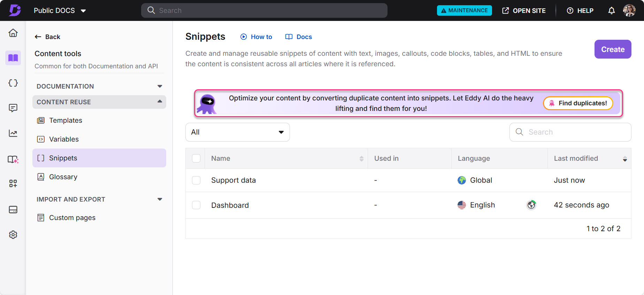Viewport: 644px width, 295px height.
Task: Focus the snippets Search field
Action: (x=570, y=132)
